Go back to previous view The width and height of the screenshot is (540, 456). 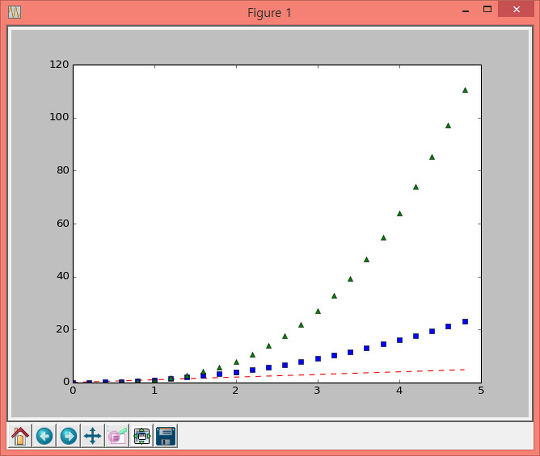coord(44,436)
